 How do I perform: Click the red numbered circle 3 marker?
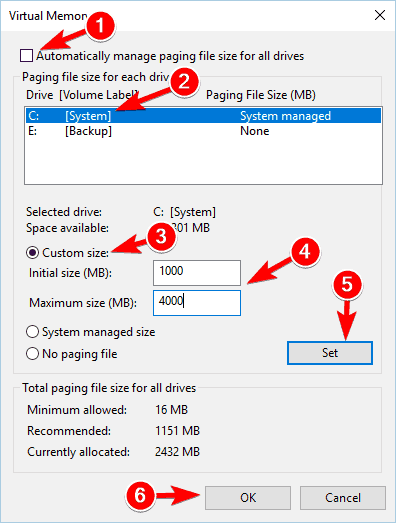[x=161, y=236]
